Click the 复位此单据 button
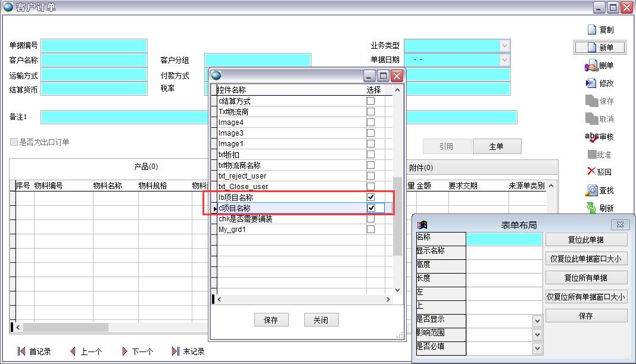The width and height of the screenshot is (636, 364). [586, 240]
